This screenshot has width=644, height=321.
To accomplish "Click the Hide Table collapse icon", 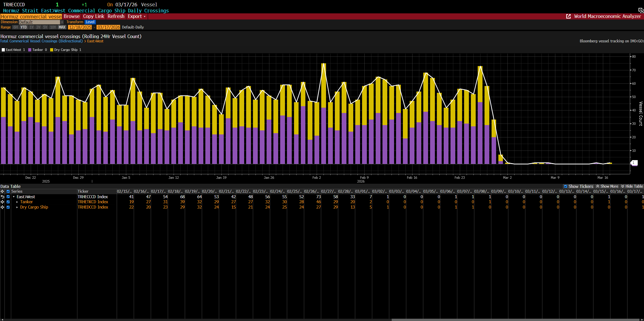I will coord(623,186).
